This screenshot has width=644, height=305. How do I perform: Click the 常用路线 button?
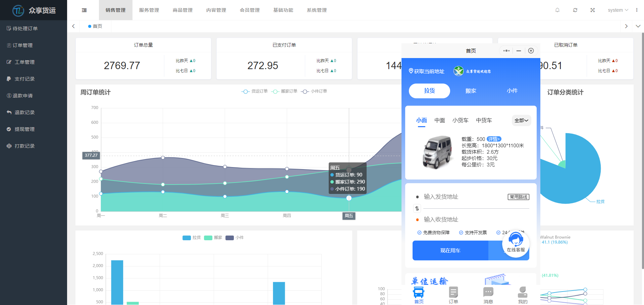click(x=518, y=197)
